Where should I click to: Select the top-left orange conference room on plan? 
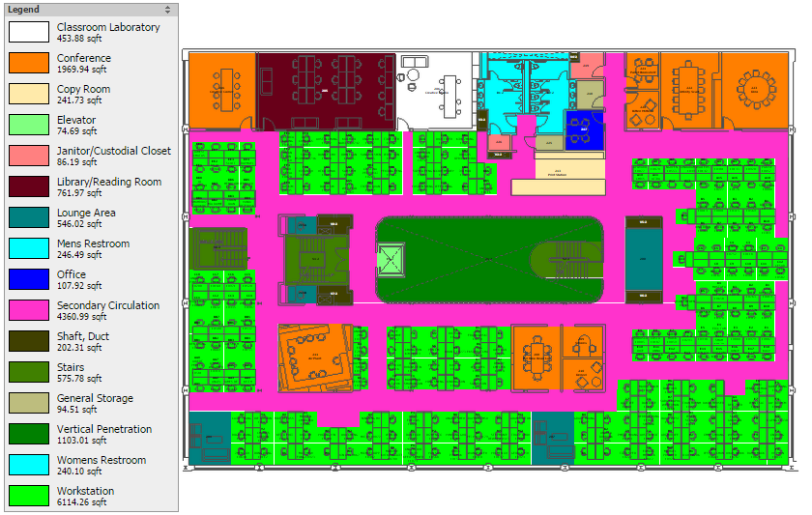[222, 91]
